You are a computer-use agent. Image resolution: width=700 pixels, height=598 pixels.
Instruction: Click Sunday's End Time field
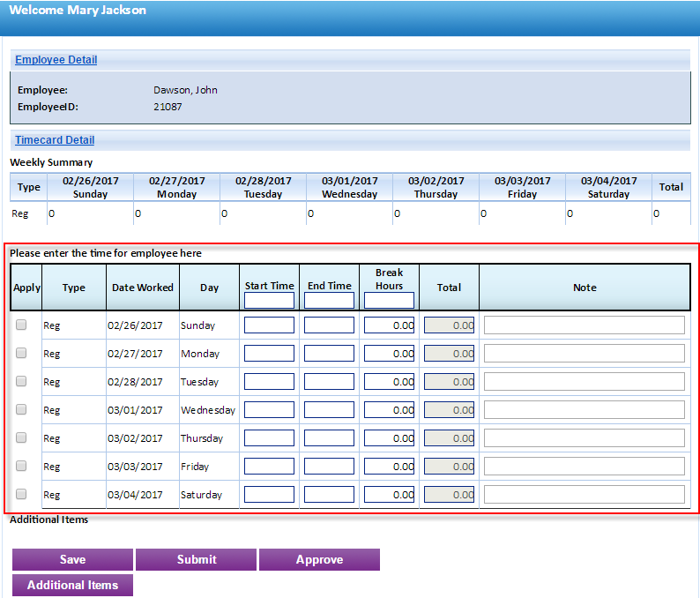[329, 325]
